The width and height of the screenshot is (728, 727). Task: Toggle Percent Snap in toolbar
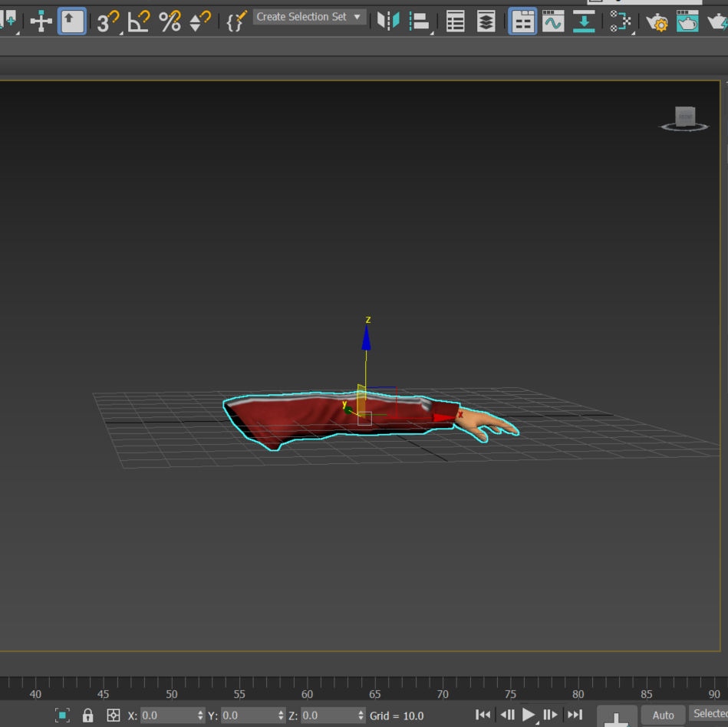[x=170, y=21]
